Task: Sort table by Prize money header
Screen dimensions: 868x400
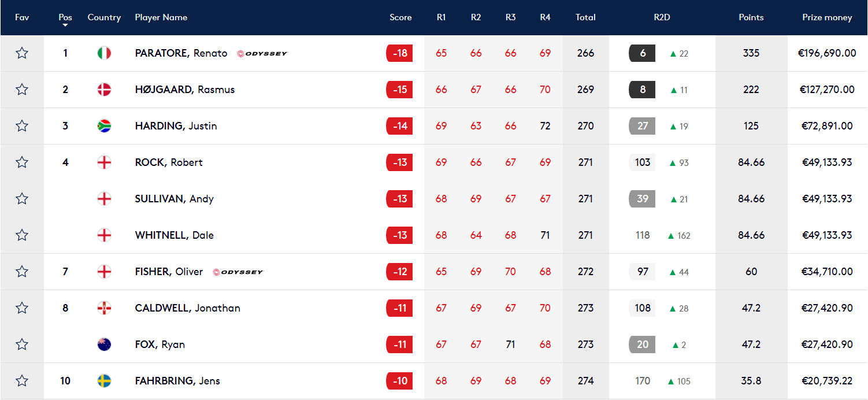Action: [827, 17]
